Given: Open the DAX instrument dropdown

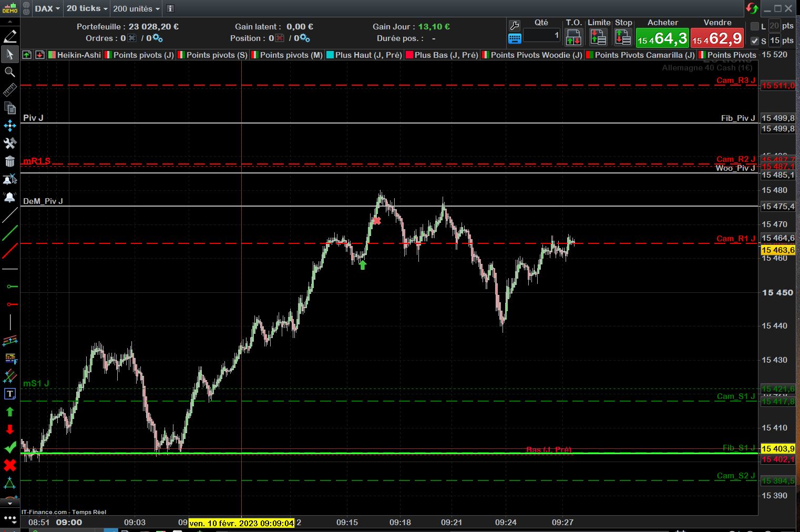Looking at the screenshot, I should click(x=47, y=8).
